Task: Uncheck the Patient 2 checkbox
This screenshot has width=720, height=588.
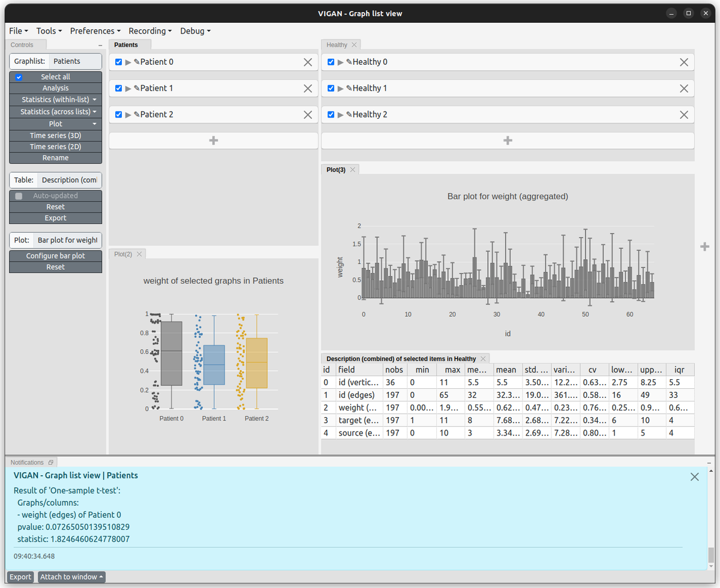Action: [118, 115]
